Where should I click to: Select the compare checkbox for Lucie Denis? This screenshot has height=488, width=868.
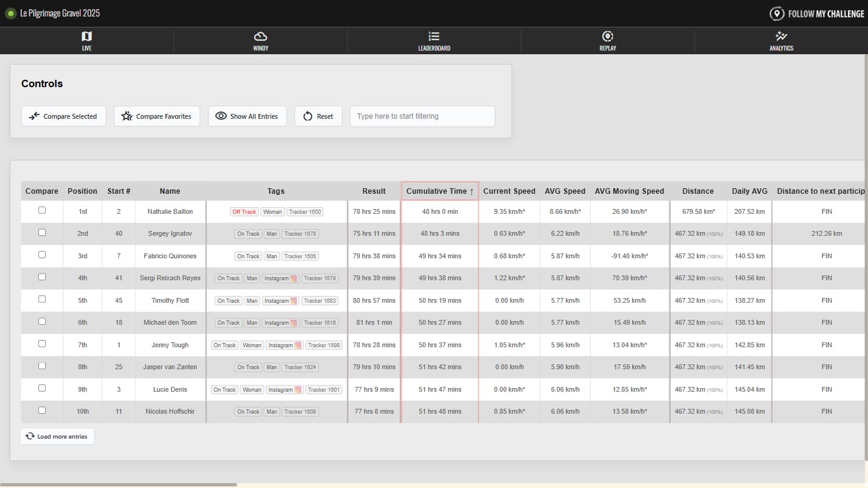click(42, 388)
